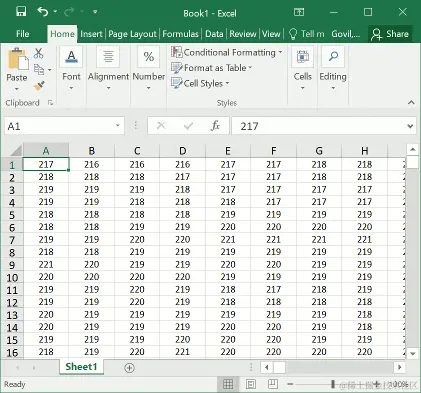This screenshot has width=421, height=393.
Task: Click the Copy icon
Action: pyautogui.click(x=39, y=70)
